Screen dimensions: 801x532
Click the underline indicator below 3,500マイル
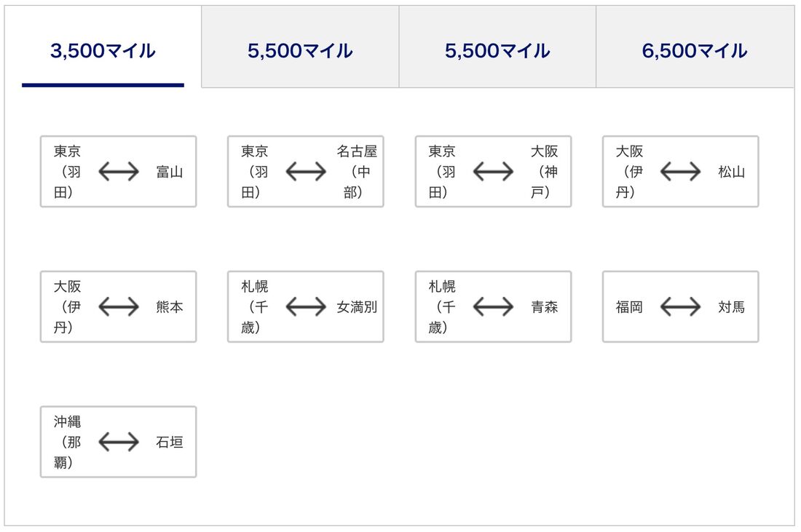(x=102, y=85)
